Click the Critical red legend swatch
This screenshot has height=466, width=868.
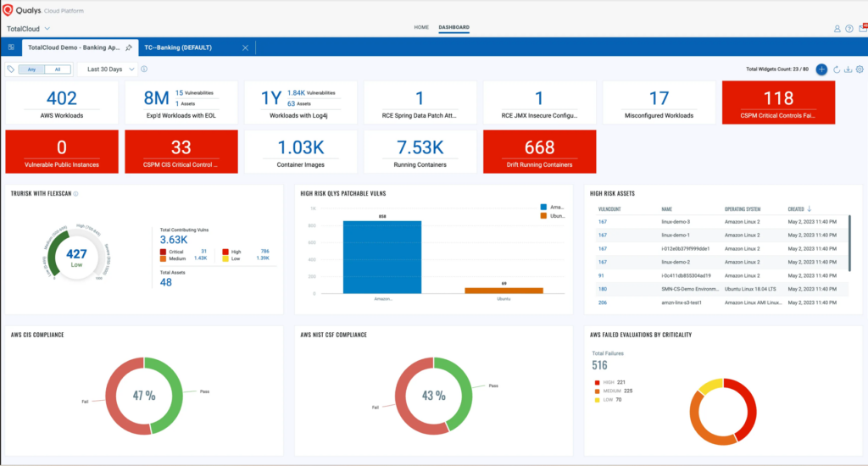pyautogui.click(x=163, y=252)
